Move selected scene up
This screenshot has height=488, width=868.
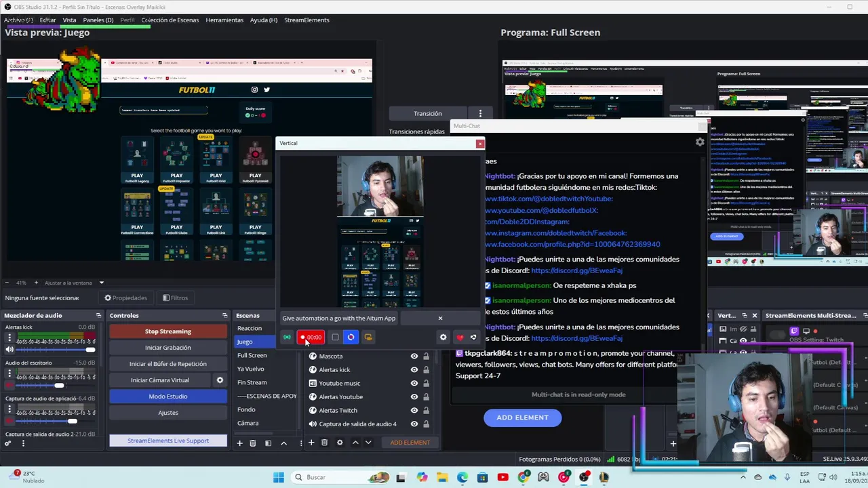point(283,443)
